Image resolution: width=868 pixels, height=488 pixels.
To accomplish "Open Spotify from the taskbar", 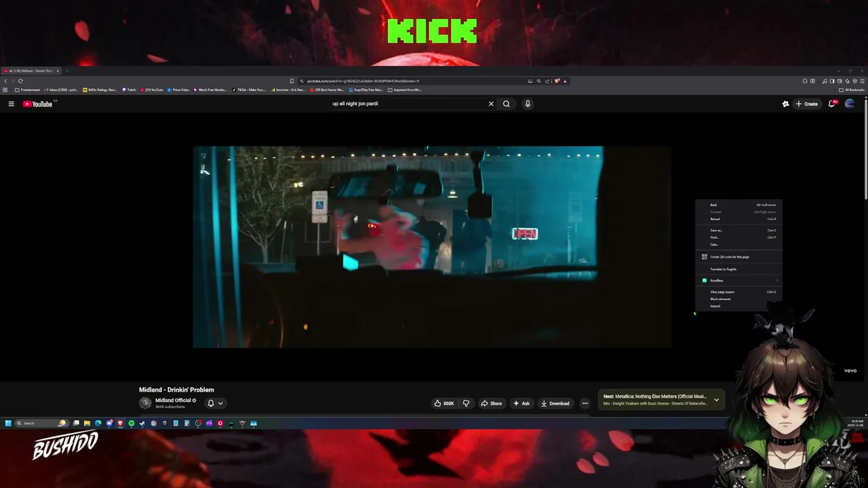I will pyautogui.click(x=131, y=423).
